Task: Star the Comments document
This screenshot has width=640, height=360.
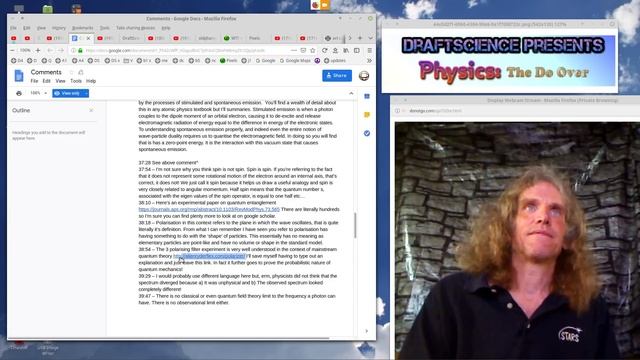Action: click(71, 72)
